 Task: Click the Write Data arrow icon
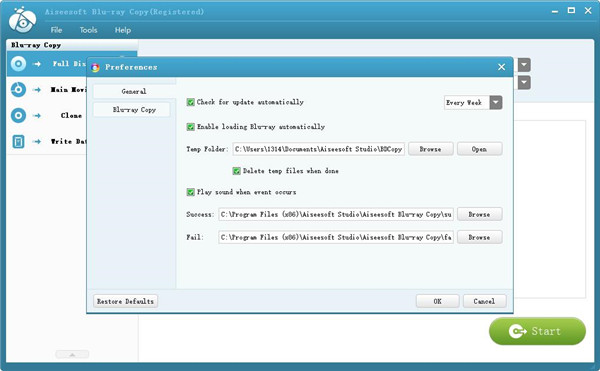point(37,142)
